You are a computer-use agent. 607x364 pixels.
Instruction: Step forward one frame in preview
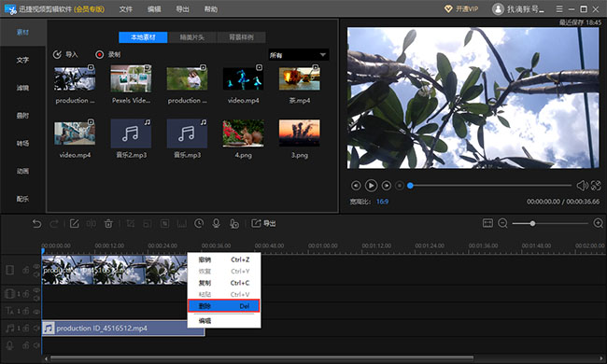coord(387,186)
